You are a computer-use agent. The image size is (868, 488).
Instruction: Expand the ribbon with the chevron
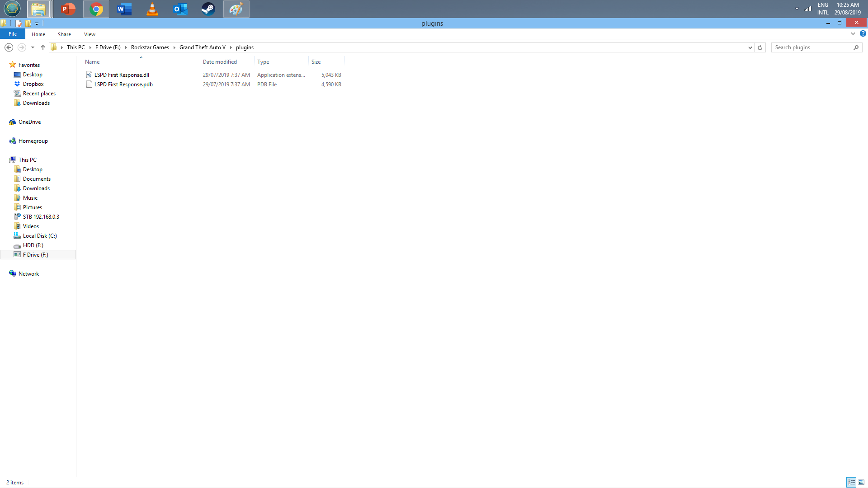tap(853, 34)
